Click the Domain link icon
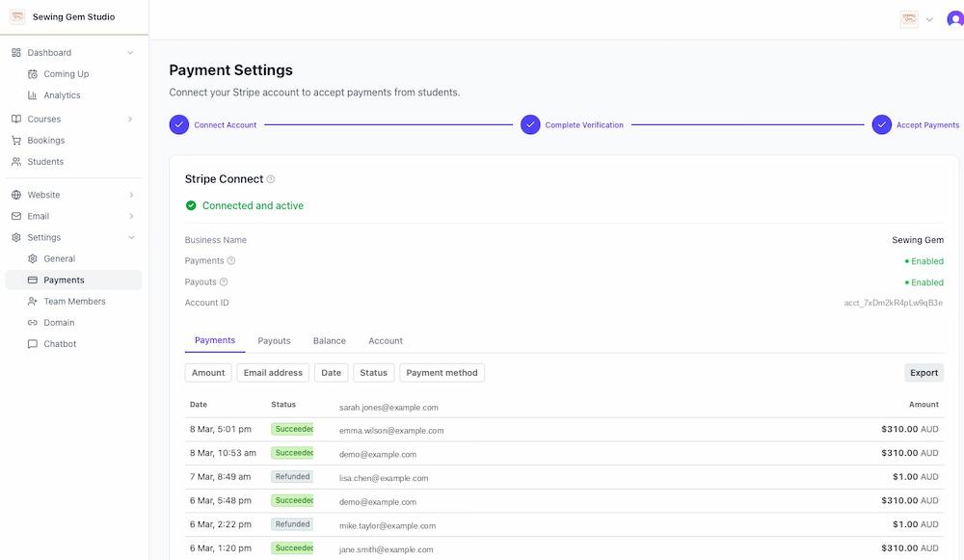 (32, 322)
